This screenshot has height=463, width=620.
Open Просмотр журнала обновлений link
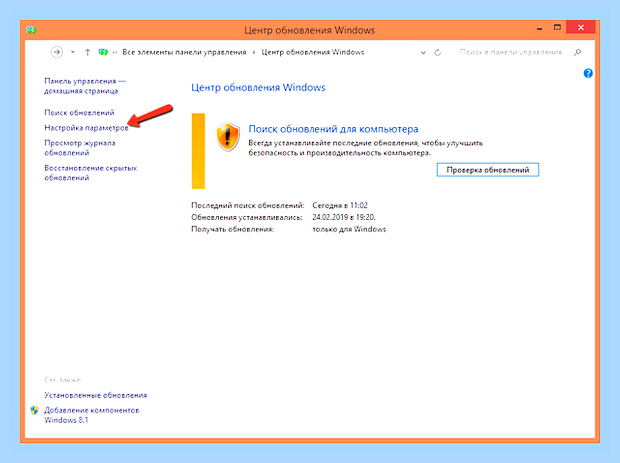coord(79,147)
